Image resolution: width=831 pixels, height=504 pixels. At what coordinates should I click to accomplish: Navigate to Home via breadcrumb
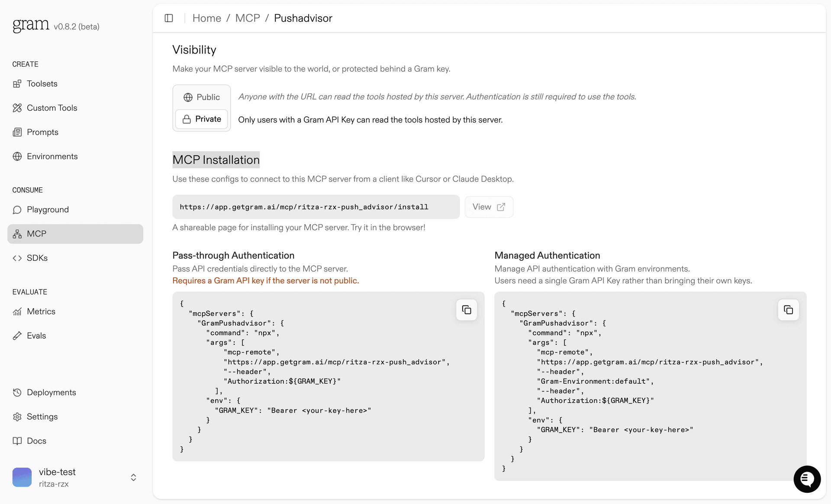tap(207, 18)
